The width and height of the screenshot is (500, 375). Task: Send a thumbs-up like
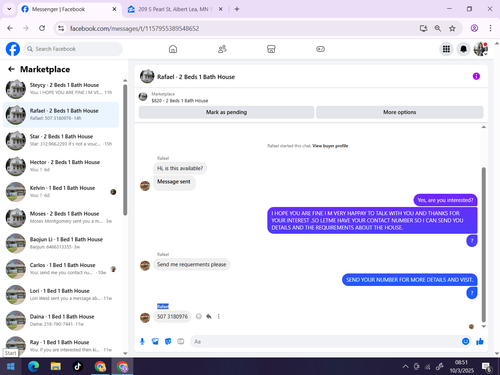pyautogui.click(x=480, y=341)
